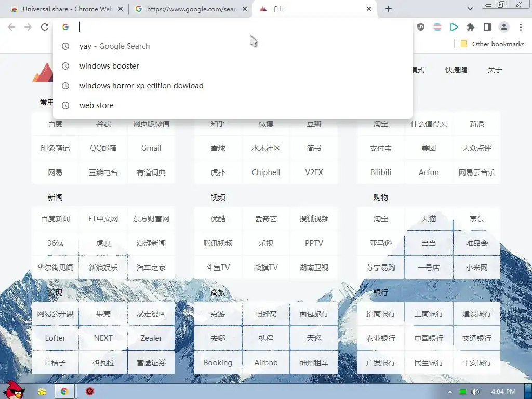The width and height of the screenshot is (532, 399).
Task: Switch to the google.com search tab
Action: pos(191,9)
